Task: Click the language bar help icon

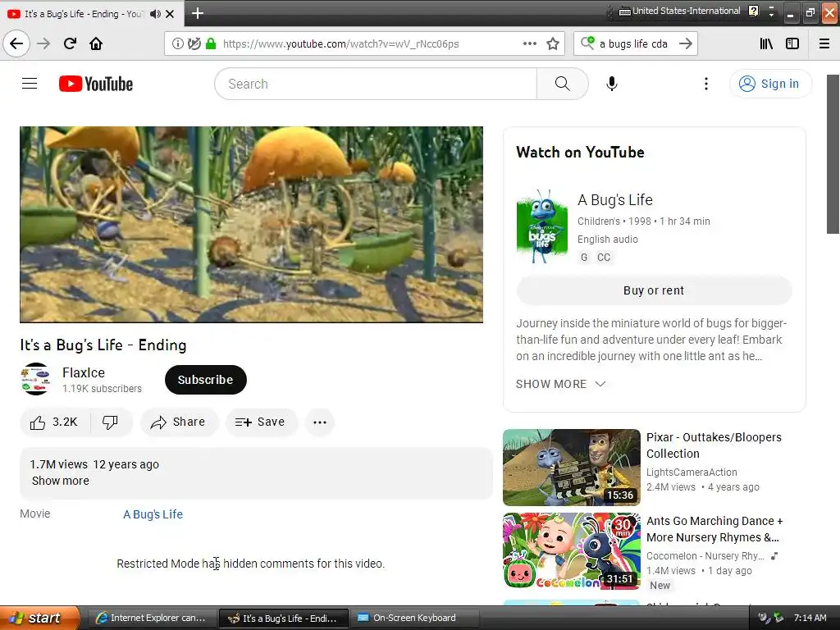Action: pyautogui.click(x=753, y=11)
